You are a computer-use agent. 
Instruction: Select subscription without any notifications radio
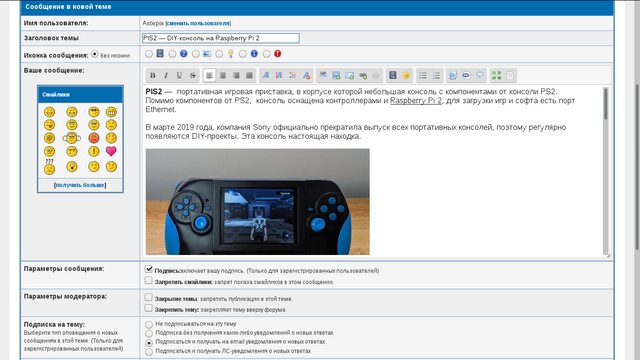tap(149, 333)
